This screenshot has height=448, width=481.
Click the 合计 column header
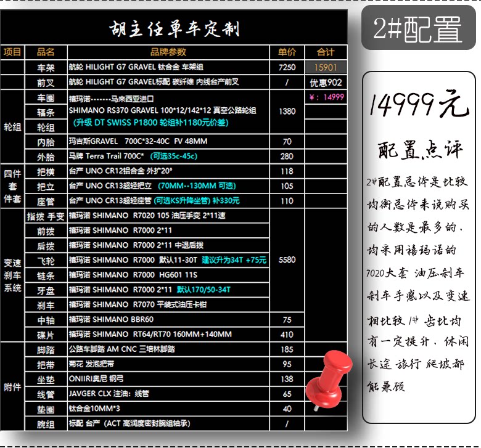click(x=326, y=52)
